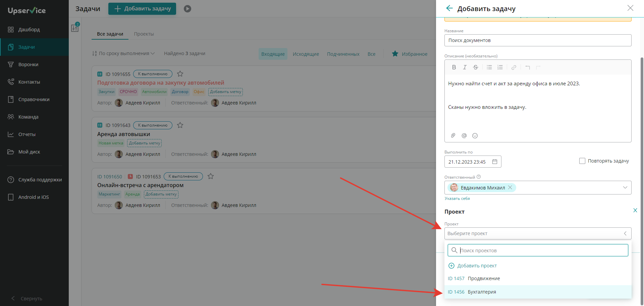The width and height of the screenshot is (644, 306).
Task: Click the Маркетинг label tag
Action: [109, 194]
